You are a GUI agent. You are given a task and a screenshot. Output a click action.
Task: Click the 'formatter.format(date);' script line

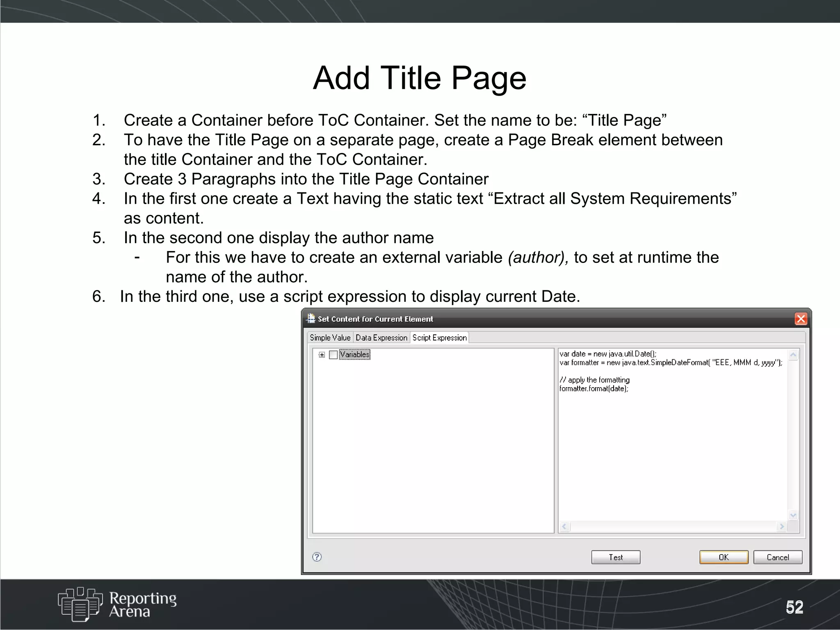[x=594, y=388]
